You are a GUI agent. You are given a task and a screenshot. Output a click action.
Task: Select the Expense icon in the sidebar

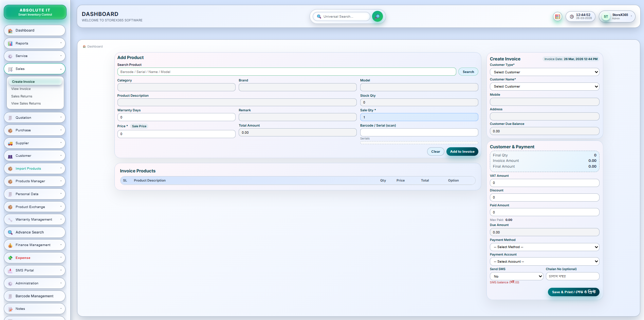click(x=10, y=258)
